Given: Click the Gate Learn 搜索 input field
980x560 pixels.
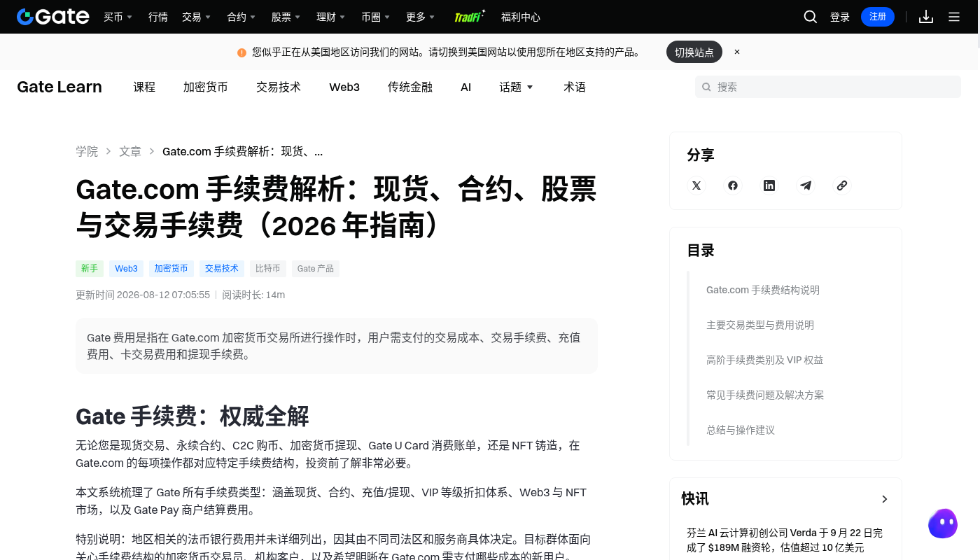Looking at the screenshot, I should click(828, 87).
